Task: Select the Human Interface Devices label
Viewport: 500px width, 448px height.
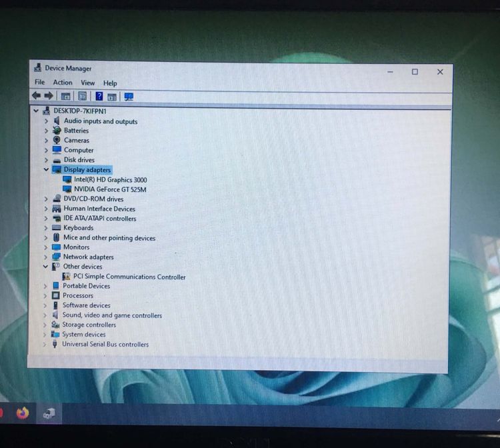Action: tap(99, 209)
